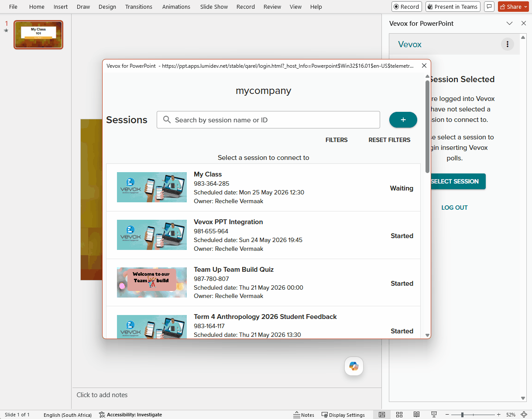The image size is (532, 419).
Task: Open the Slide Show tab
Action: 214,7
